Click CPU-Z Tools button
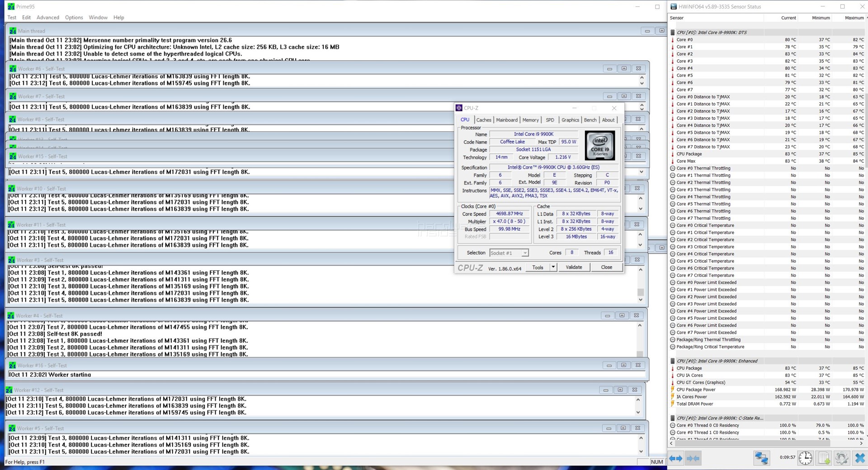The height and width of the screenshot is (470, 868). [x=538, y=267]
